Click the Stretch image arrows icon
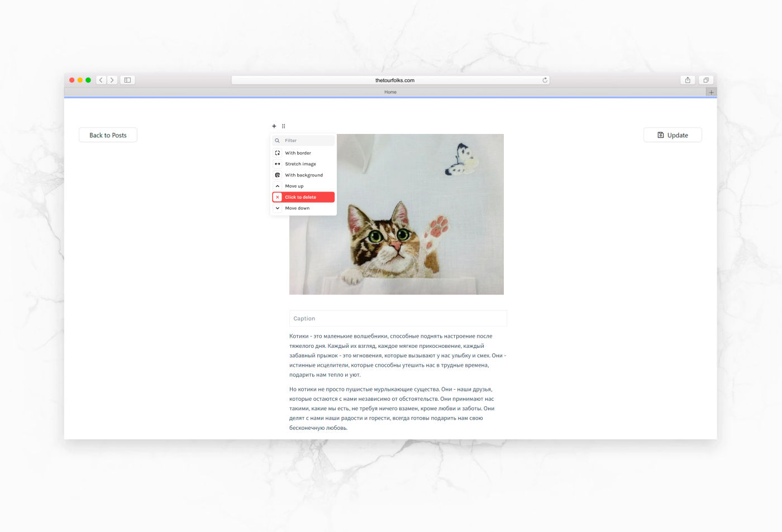 tap(278, 164)
